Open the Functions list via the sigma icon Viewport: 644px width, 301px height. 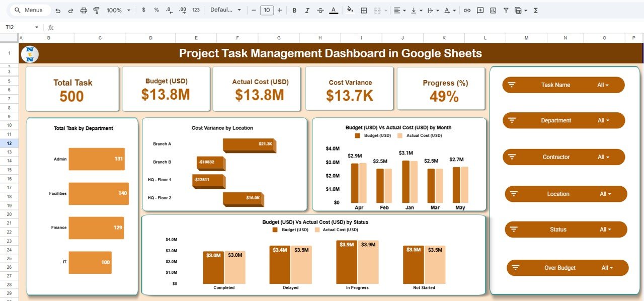(536, 10)
